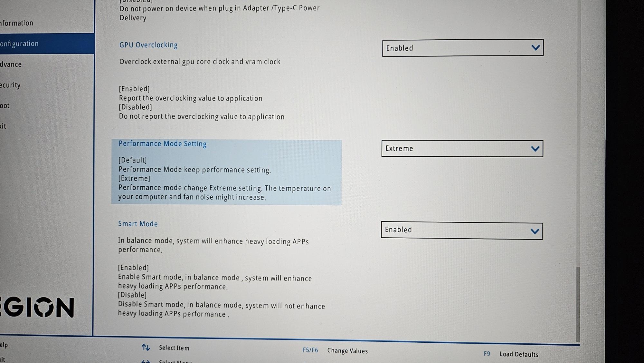The width and height of the screenshot is (644, 363).
Task: Click the Smart Mode dropdown chevron arrow
Action: (535, 231)
